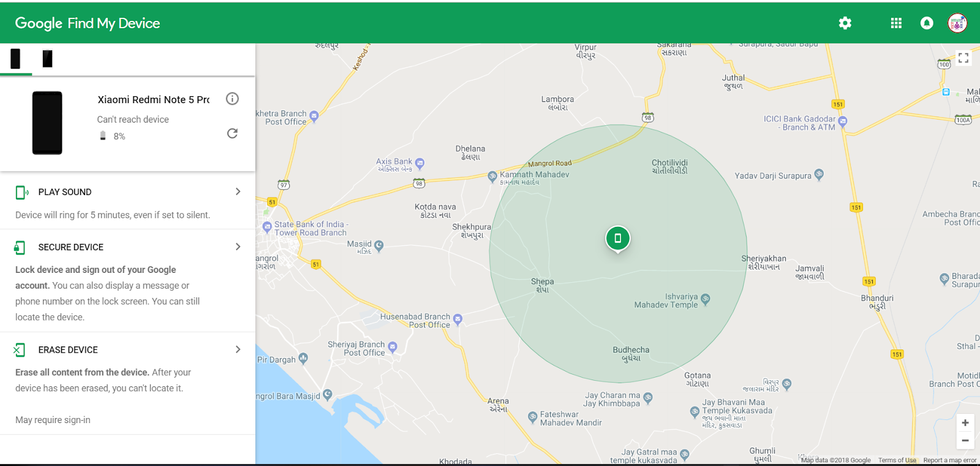Viewport: 980px width, 466px height.
Task: Click the "Can't reach device" status
Action: point(133,120)
